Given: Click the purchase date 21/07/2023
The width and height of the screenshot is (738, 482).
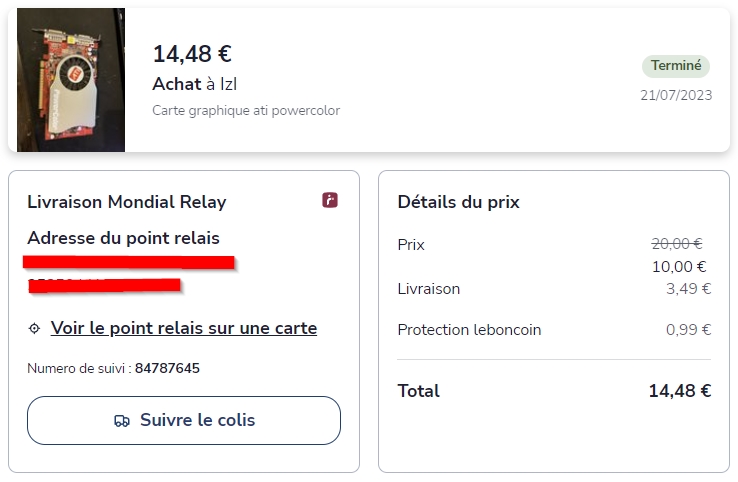Looking at the screenshot, I should coord(676,95).
